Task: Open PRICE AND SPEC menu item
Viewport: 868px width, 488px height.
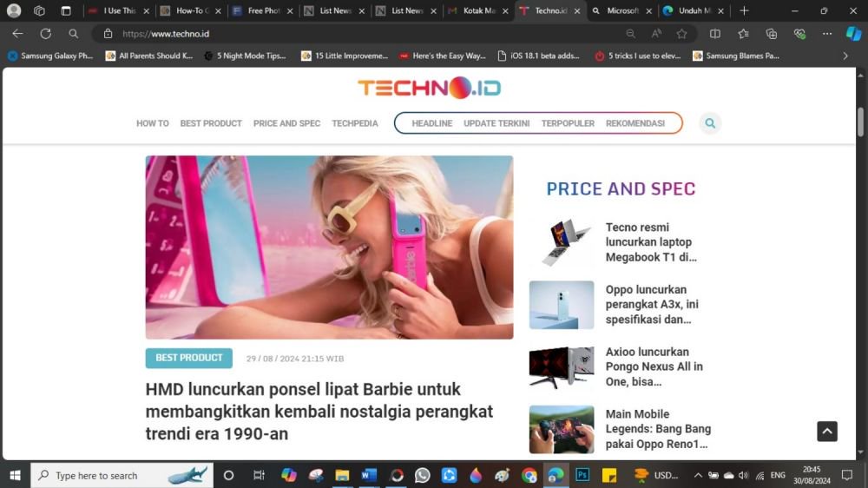Action: pos(286,123)
